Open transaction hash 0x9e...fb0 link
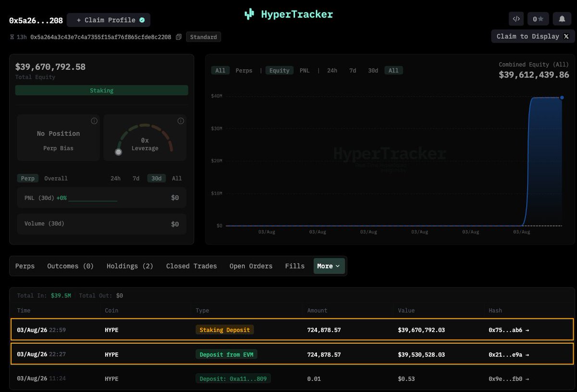 tap(509, 379)
